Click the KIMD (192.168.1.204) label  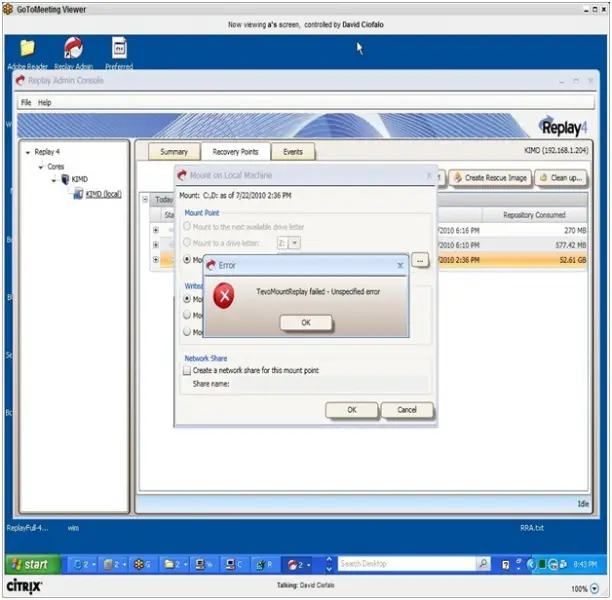point(556,151)
